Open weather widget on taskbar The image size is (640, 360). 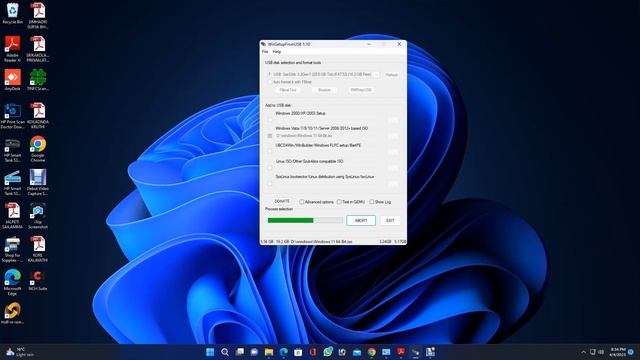click(x=19, y=352)
